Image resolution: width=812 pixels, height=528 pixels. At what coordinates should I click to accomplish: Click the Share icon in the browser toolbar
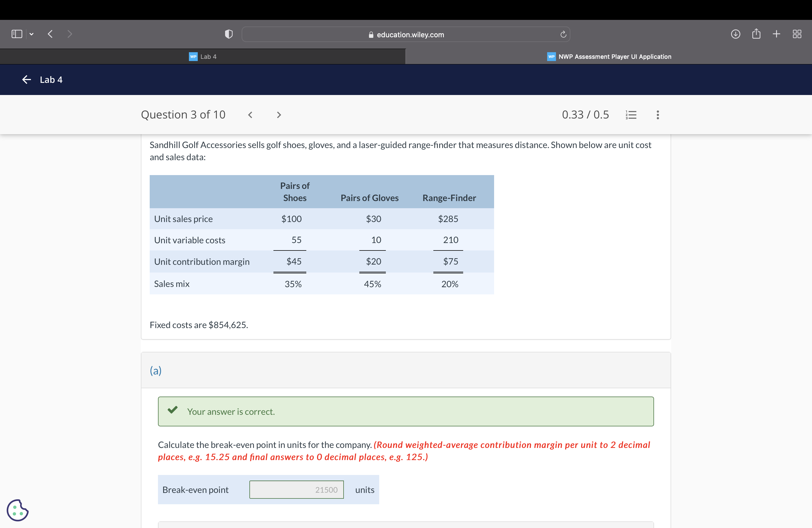click(x=756, y=34)
